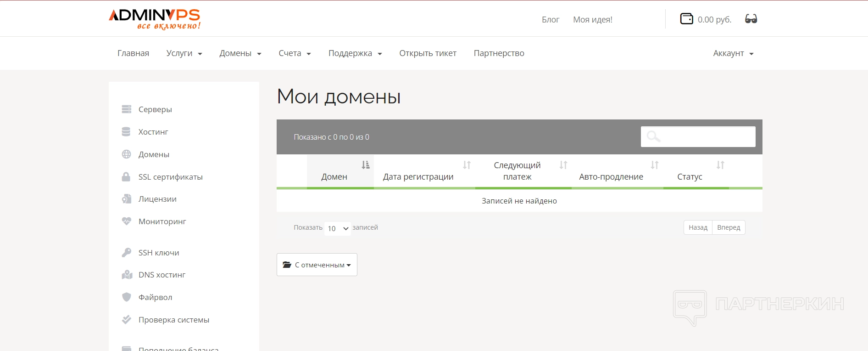Click the Показано с 0 по 0 из 0 text
Viewport: 868px width, 351px height.
pos(332,137)
